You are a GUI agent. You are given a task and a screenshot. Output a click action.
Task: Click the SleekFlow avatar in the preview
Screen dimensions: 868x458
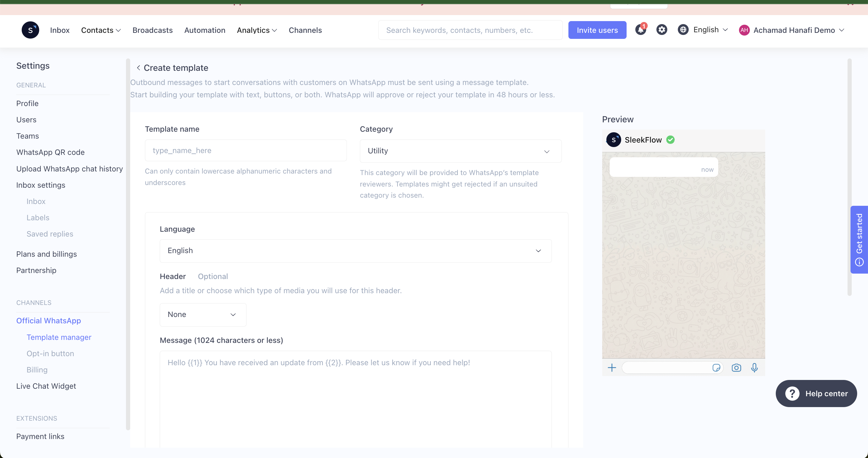point(614,140)
